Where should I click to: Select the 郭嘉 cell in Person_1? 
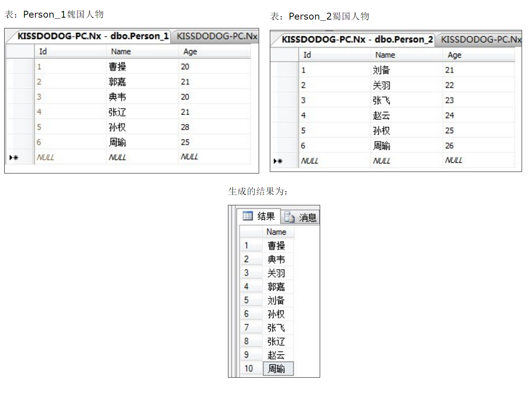[x=142, y=82]
